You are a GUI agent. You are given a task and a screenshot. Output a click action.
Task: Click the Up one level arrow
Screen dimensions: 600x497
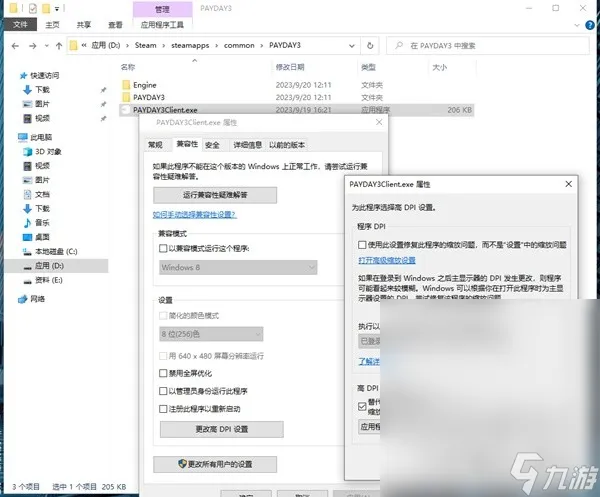click(x=59, y=46)
